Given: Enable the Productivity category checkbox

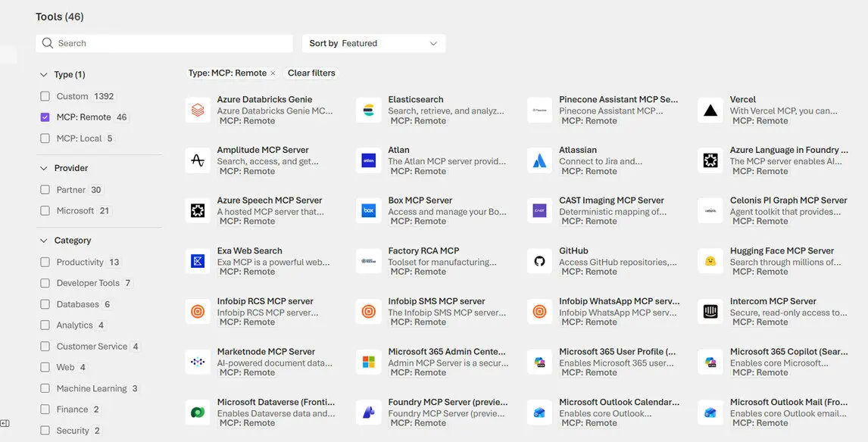Looking at the screenshot, I should click(45, 262).
